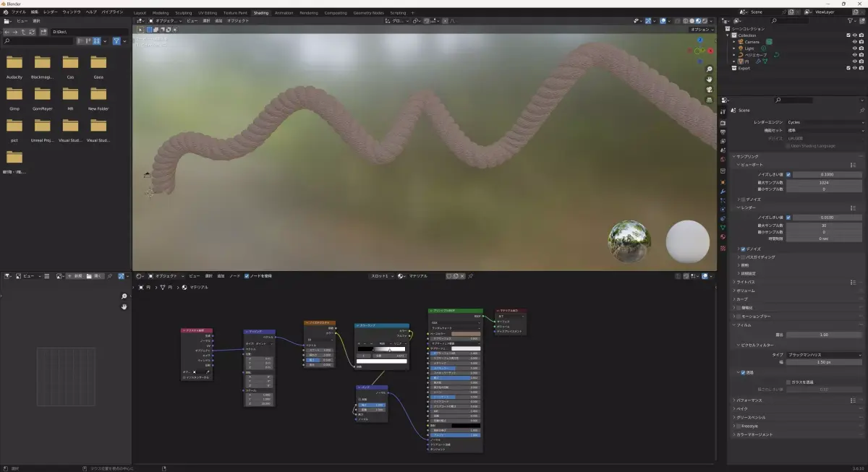Adjust the film 露出 value slider
This screenshot has height=472, width=868.
(x=824, y=335)
